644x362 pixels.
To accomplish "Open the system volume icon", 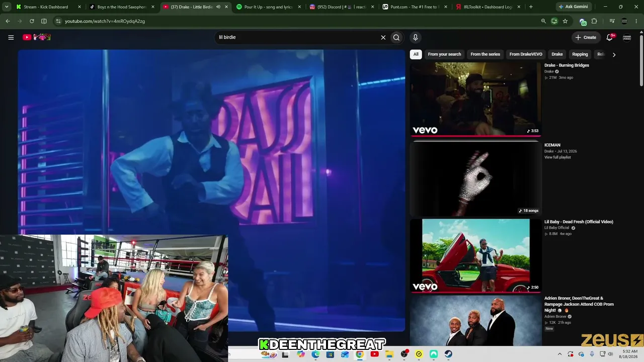I will pos(610,354).
